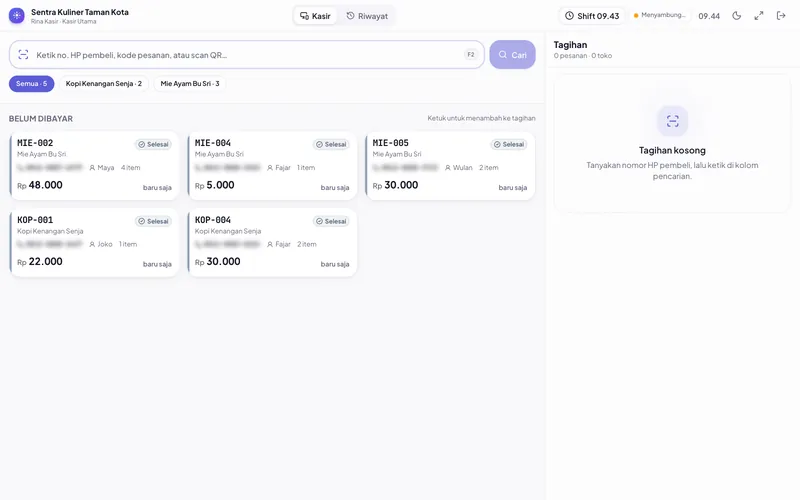800x500 pixels.
Task: Click the BELUM DIBAYAR heading
Action: pyautogui.click(x=41, y=118)
